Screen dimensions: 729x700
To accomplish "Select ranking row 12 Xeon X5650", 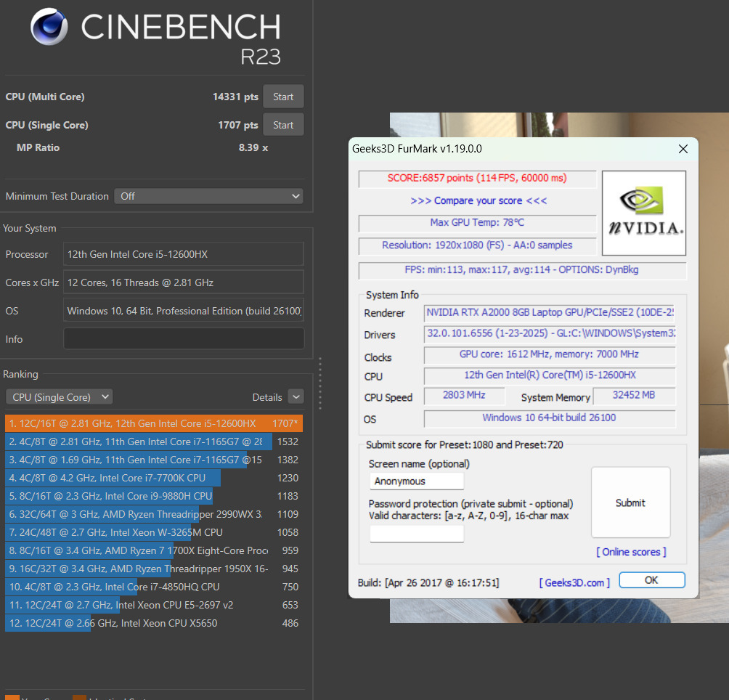I will tap(154, 623).
